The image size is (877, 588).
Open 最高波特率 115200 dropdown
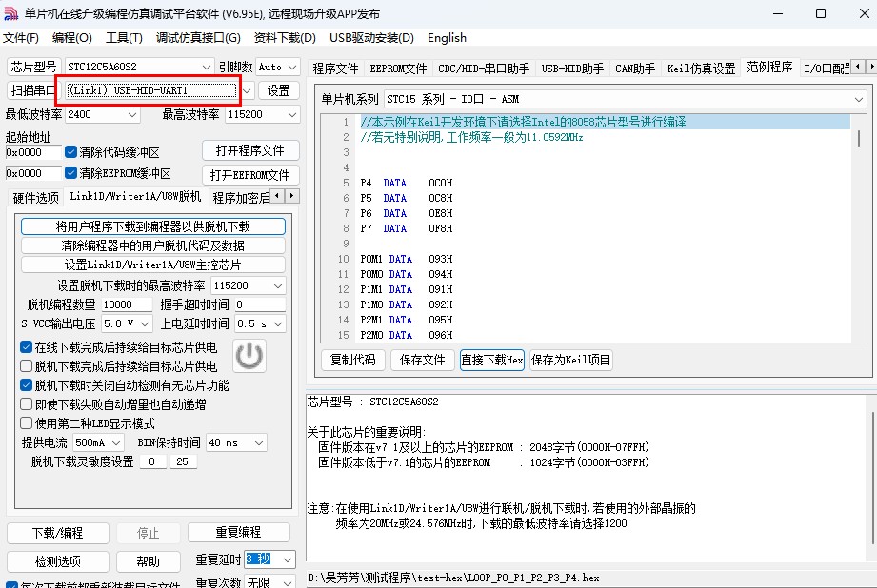(262, 114)
